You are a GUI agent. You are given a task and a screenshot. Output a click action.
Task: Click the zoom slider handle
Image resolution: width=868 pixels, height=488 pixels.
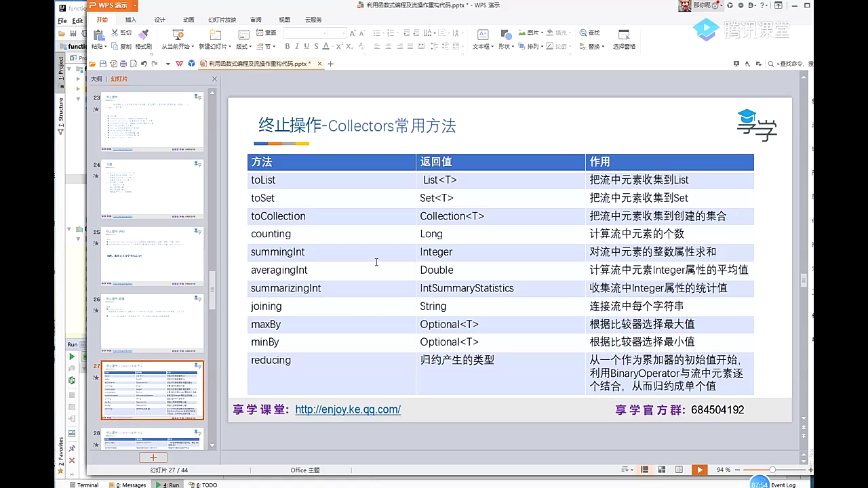pos(772,470)
